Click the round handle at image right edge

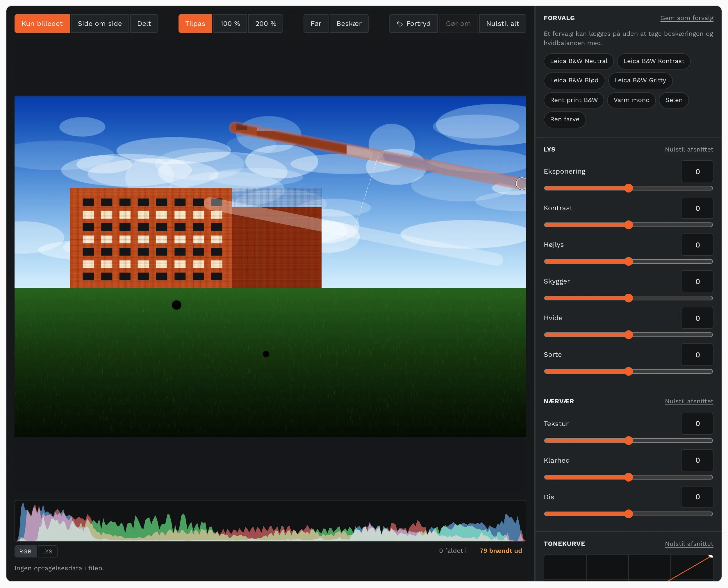click(x=522, y=183)
